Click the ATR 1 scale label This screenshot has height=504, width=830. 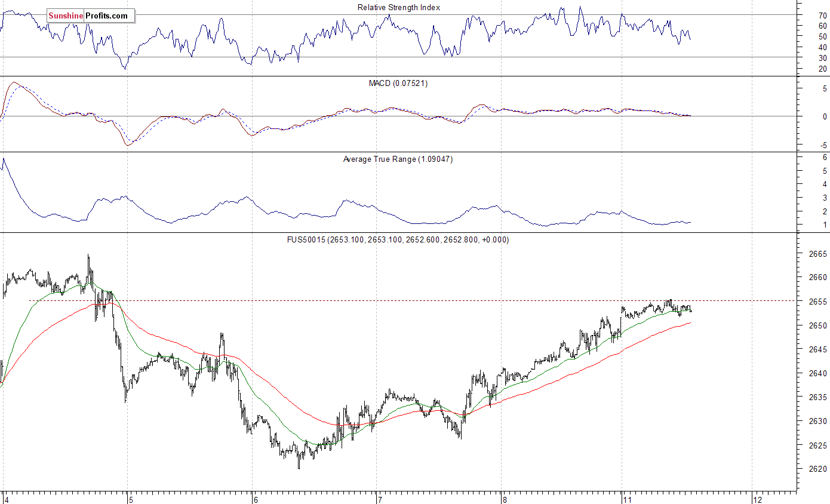(x=825, y=225)
